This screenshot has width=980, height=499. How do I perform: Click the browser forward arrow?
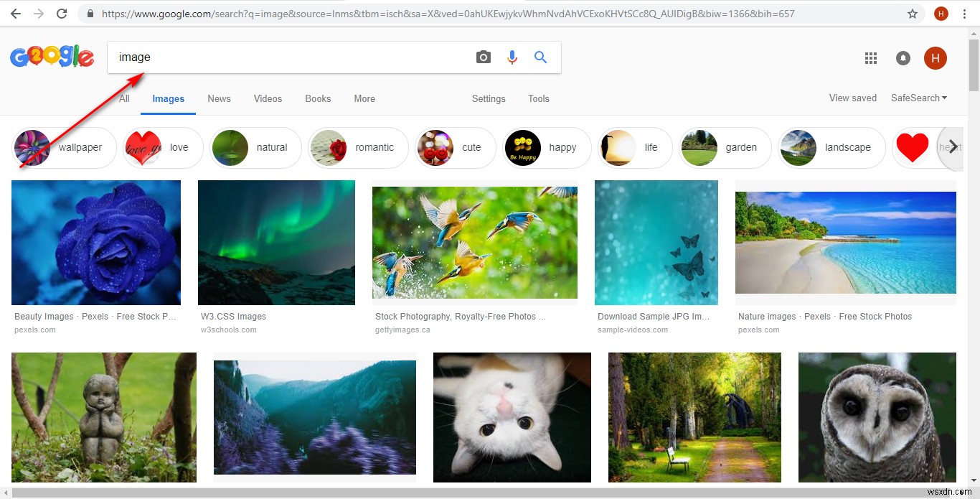click(x=39, y=14)
